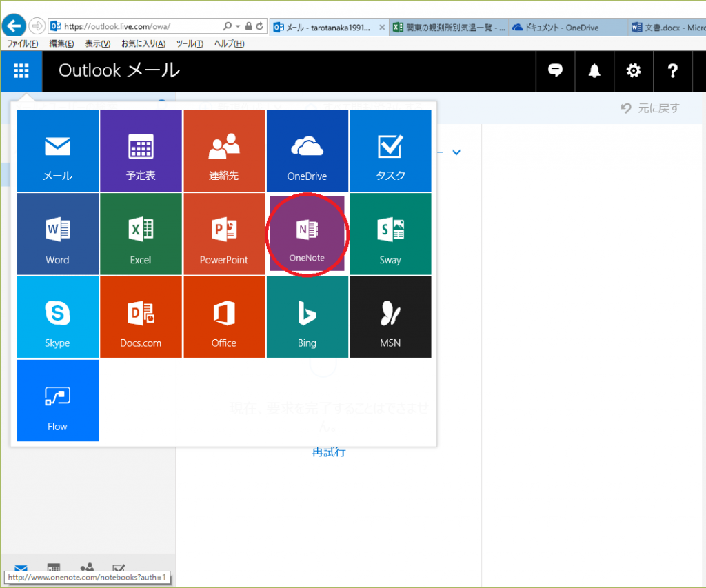Collapse the app launcher waffle button
The width and height of the screenshot is (706, 588).
(21, 71)
